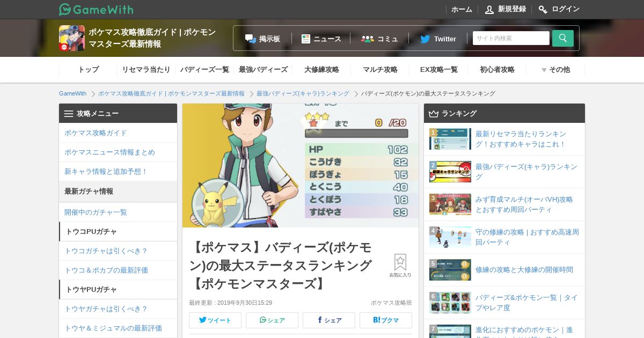
Task: Click the article hero image with Pikachu
Action: coord(301,165)
